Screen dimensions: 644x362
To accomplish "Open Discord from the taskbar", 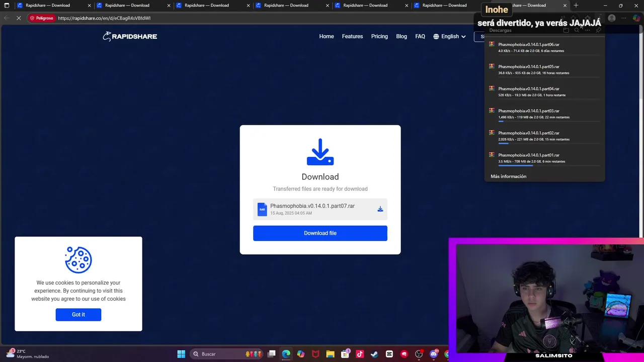I will click(434, 354).
